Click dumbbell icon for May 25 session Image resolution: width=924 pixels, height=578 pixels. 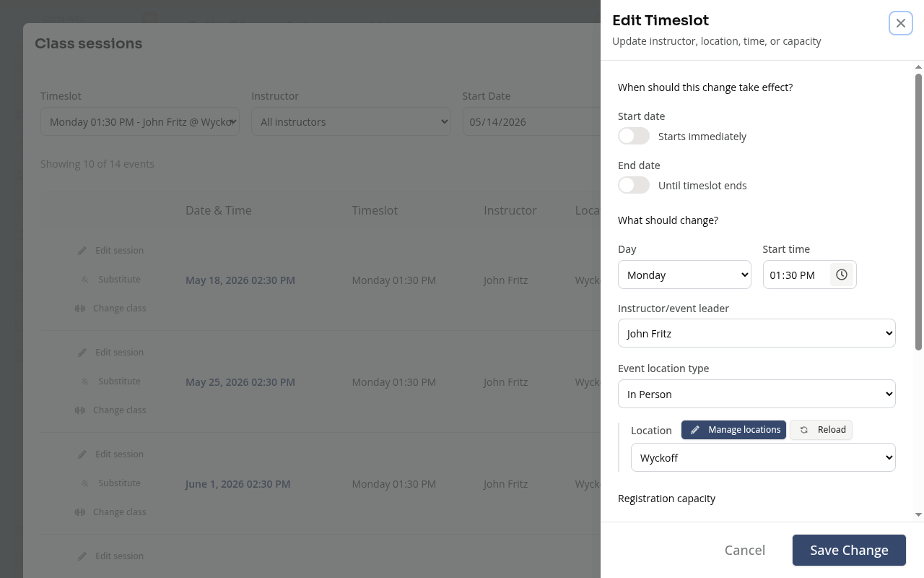(x=80, y=410)
